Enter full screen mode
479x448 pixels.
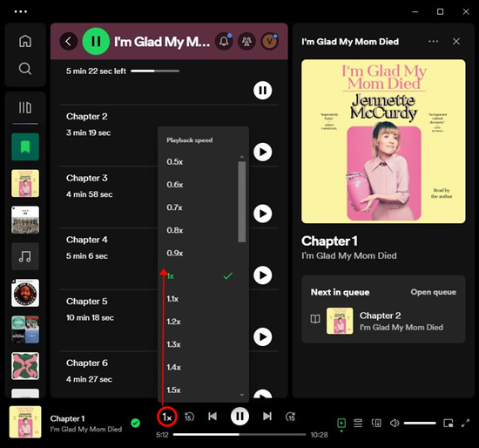[x=466, y=424]
